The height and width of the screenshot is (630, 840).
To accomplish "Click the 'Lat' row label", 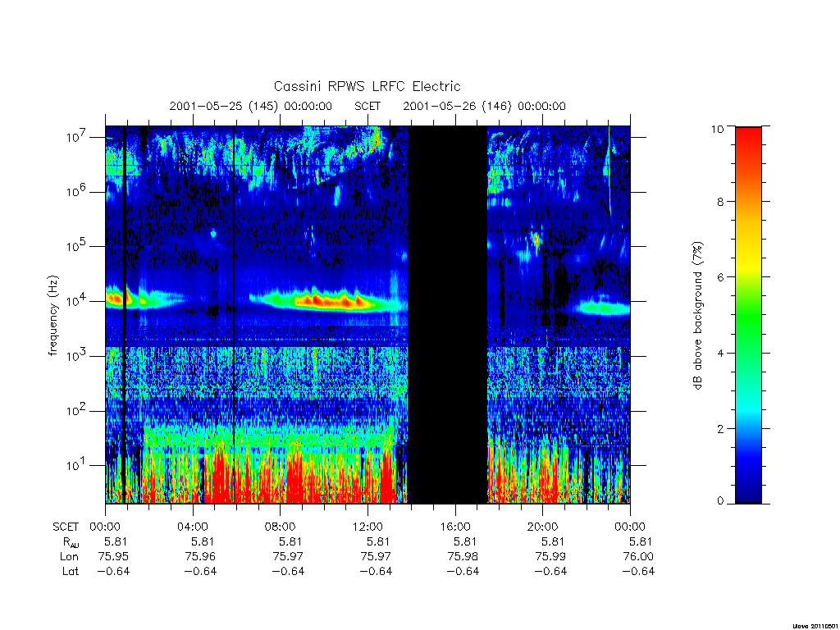I will (x=71, y=572).
